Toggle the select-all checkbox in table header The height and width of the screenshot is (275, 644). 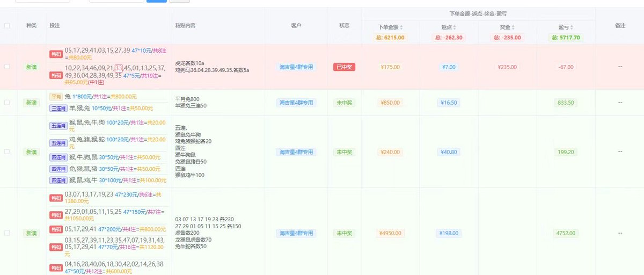tap(7, 25)
